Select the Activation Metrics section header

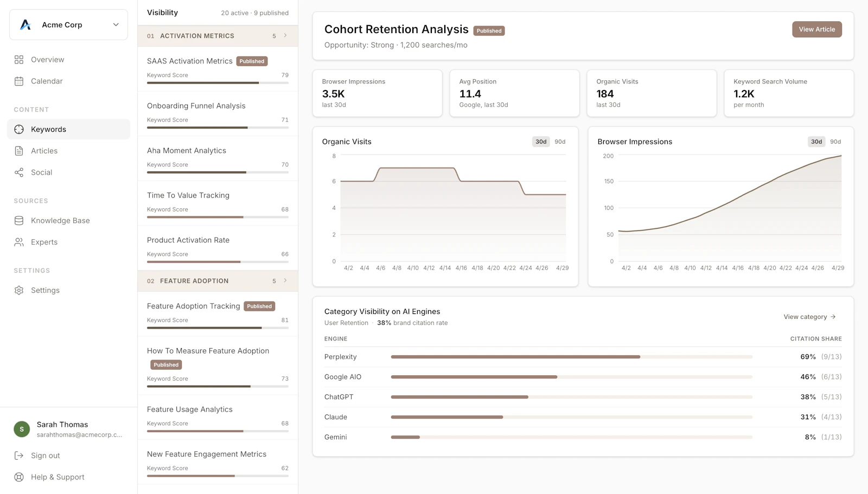tap(218, 36)
